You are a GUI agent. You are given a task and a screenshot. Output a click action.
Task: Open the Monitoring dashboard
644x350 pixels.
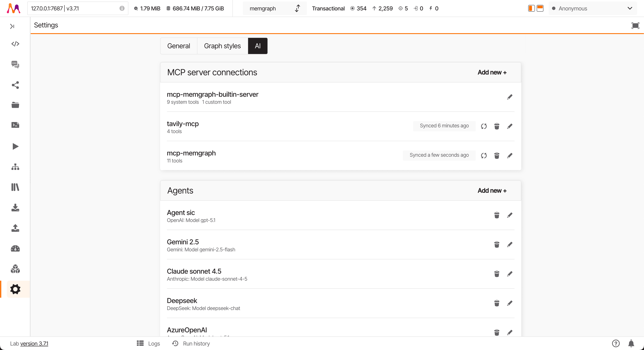[x=15, y=248]
